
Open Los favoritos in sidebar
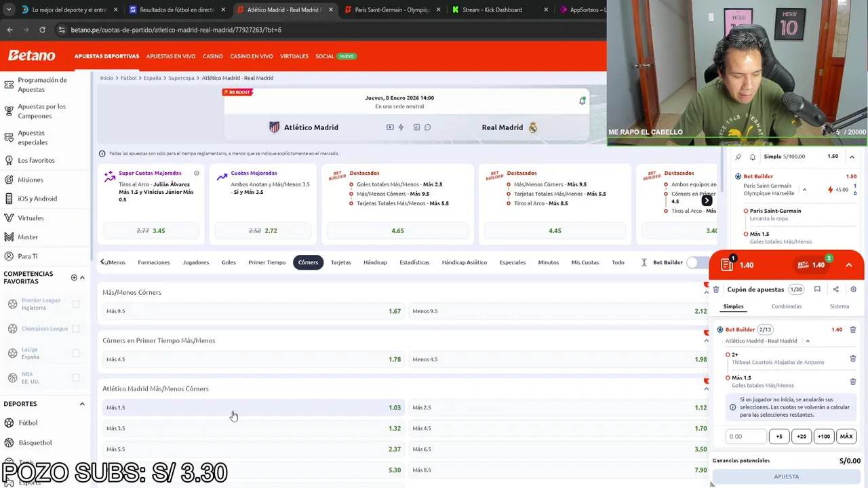[x=36, y=161]
